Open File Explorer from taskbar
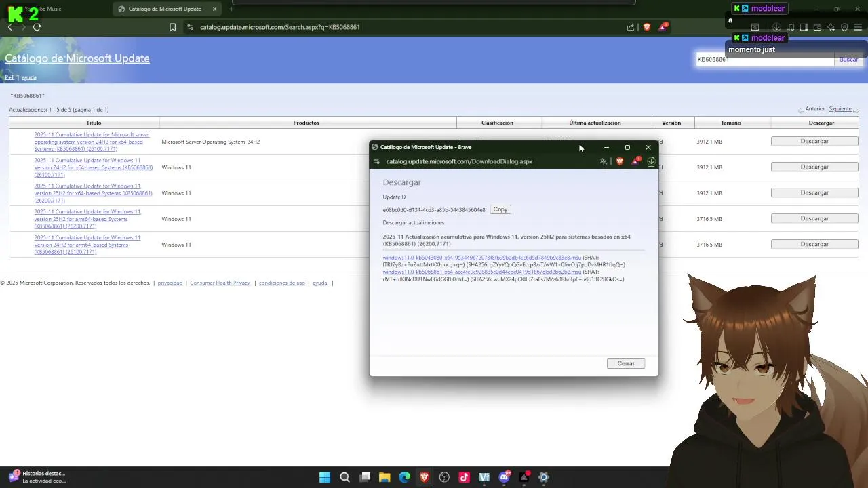This screenshot has height=488, width=868. pos(384,477)
